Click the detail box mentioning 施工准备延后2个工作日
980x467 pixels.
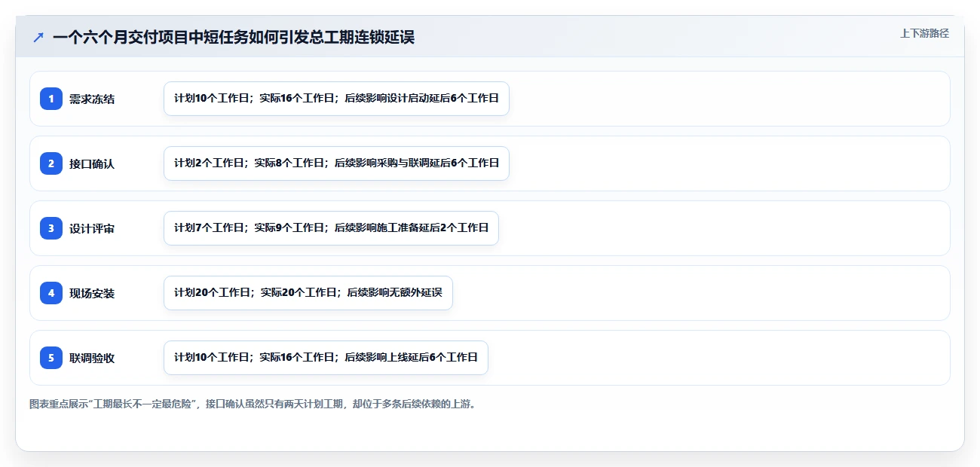coord(331,228)
